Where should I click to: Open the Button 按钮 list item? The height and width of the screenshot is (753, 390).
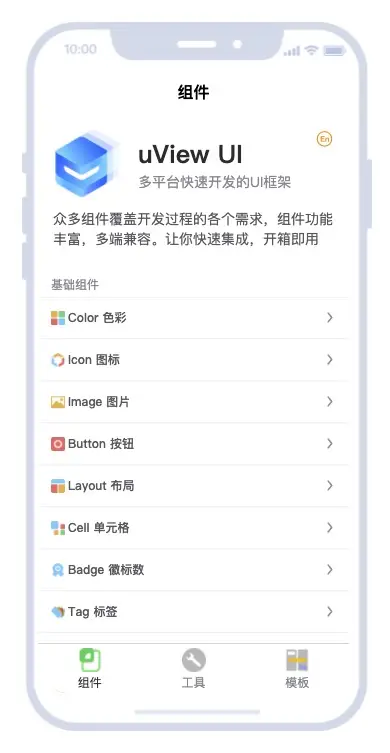(195, 444)
